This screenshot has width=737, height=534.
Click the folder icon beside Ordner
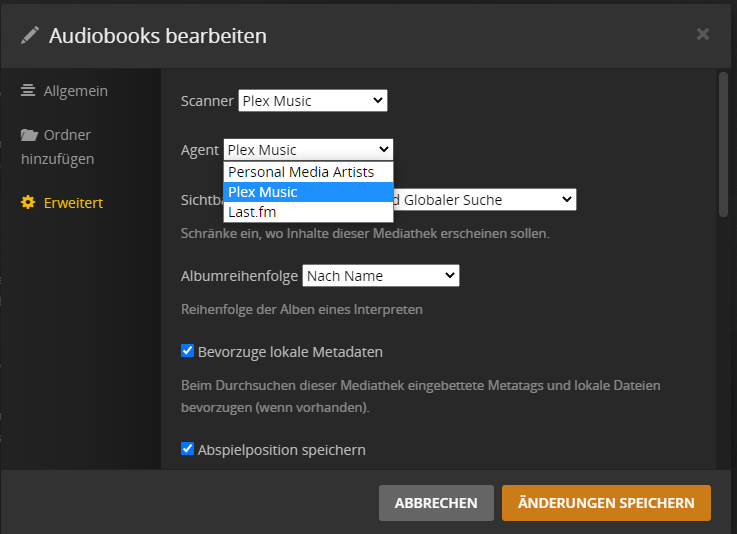click(x=29, y=135)
